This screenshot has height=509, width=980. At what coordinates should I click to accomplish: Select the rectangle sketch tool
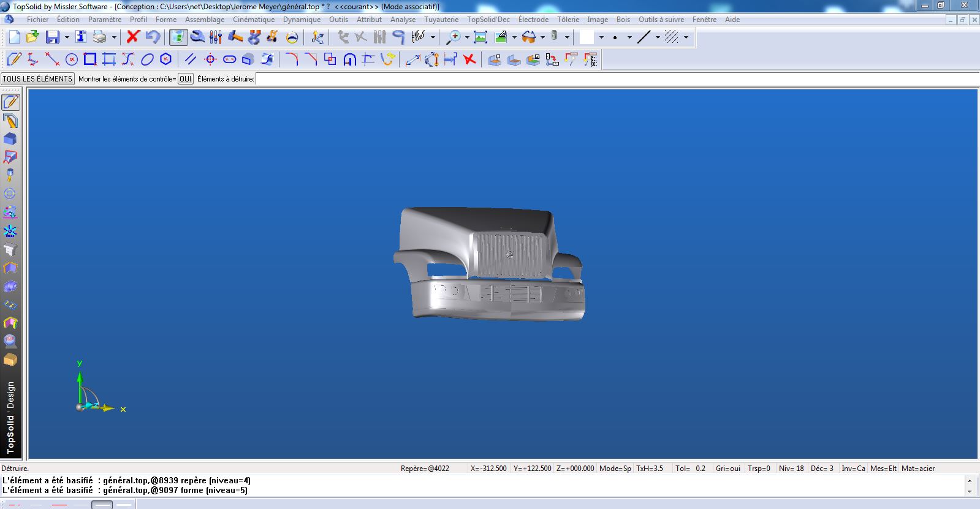tap(90, 59)
